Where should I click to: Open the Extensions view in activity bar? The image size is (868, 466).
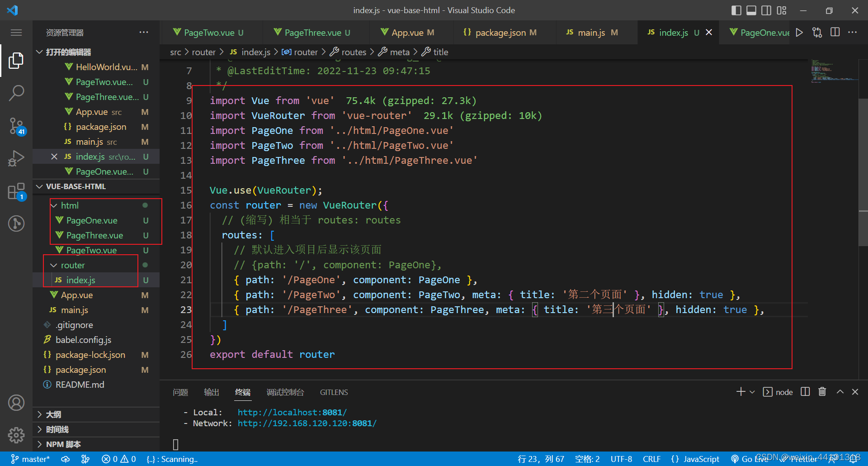(17, 191)
